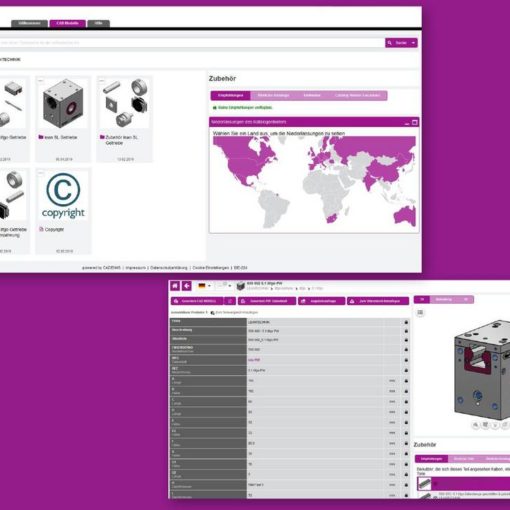Click the hamburger menu icon above the 3D viewer
Screen dimensions: 510x510
click(x=420, y=313)
